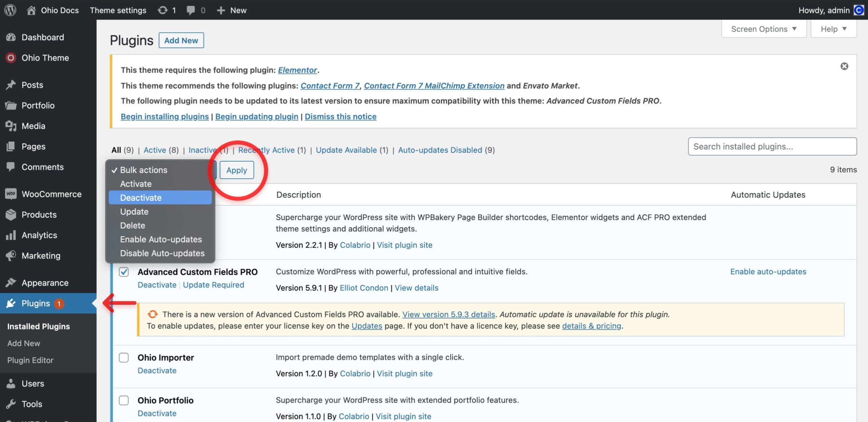868x422 pixels.
Task: Click the Plugins plug icon
Action: point(11,303)
